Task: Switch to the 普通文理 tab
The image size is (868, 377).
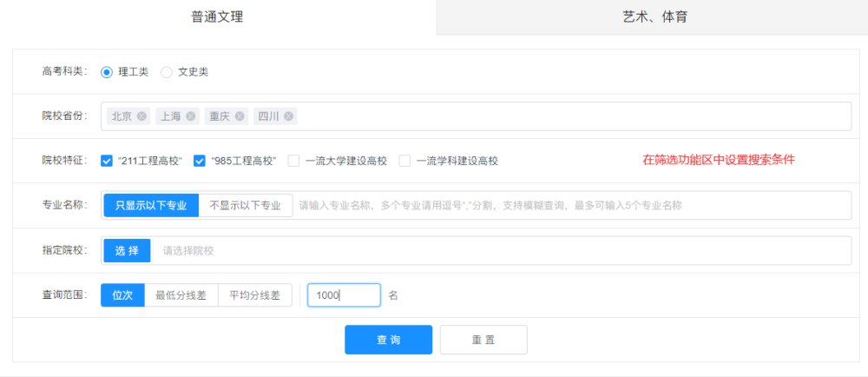Action: click(218, 17)
